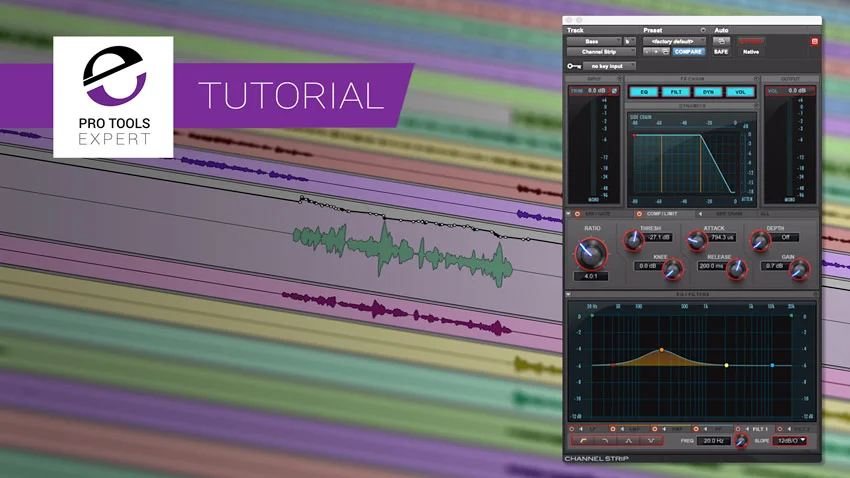Click the output VOL 0.0 dB field
The width and height of the screenshot is (850, 478).
click(790, 91)
